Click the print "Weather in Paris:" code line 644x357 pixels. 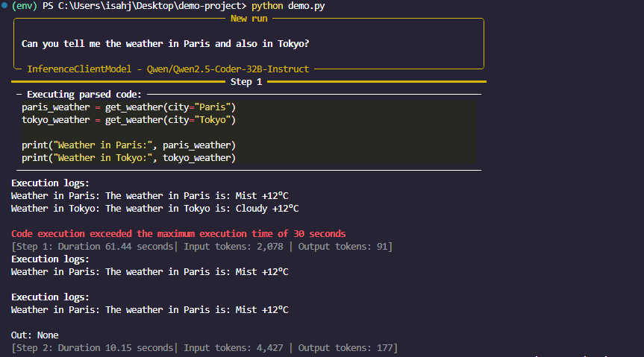[128, 145]
